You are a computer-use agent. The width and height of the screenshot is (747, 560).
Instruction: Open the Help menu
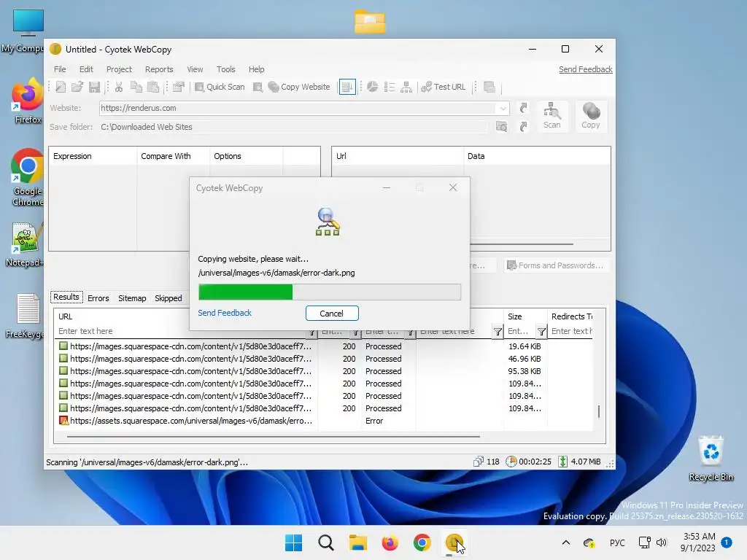(256, 69)
